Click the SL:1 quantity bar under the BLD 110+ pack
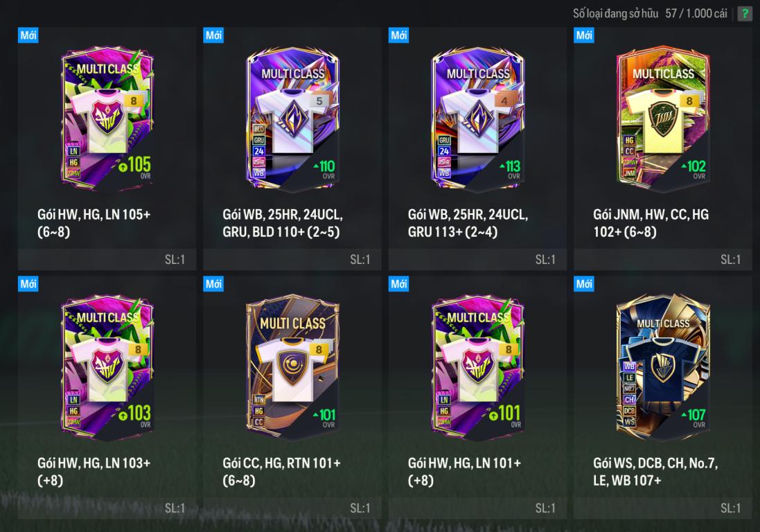Viewport: 760px width, 532px height. click(x=292, y=259)
